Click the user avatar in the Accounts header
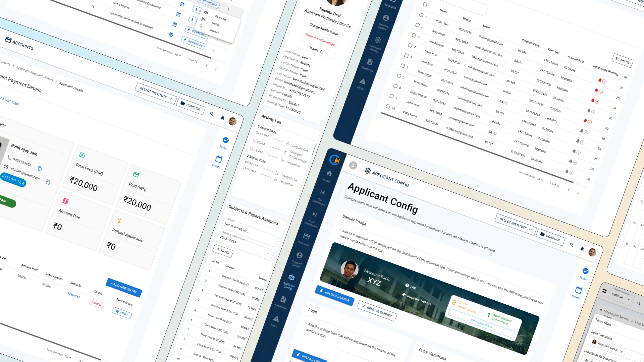644x362 pixels. (232, 121)
